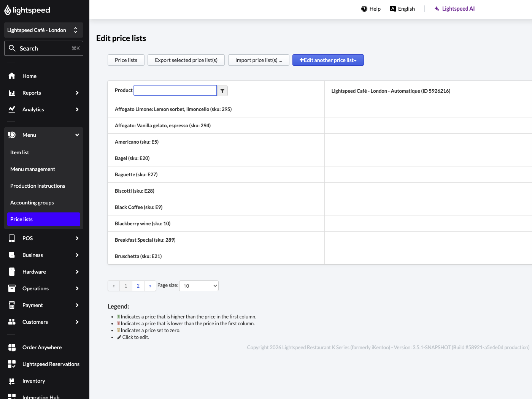Viewport: 532px width, 399px height.
Task: Click Import price list(s) button
Action: pyautogui.click(x=259, y=60)
